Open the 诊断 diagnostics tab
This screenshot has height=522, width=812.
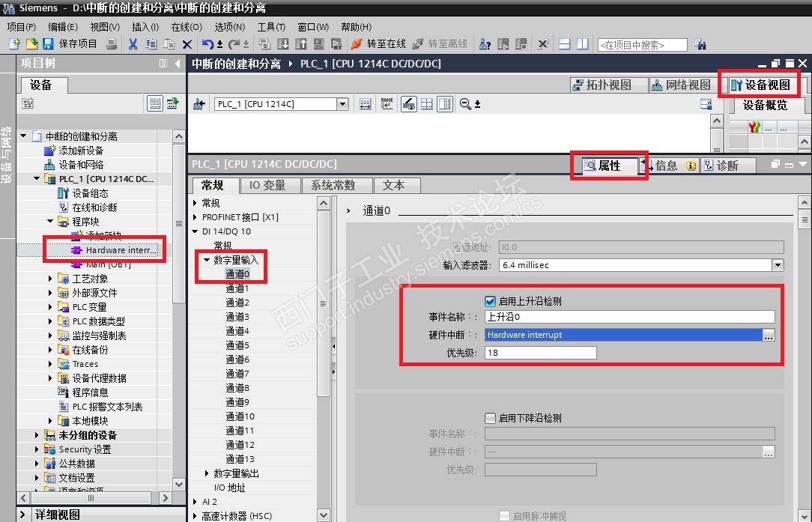727,166
